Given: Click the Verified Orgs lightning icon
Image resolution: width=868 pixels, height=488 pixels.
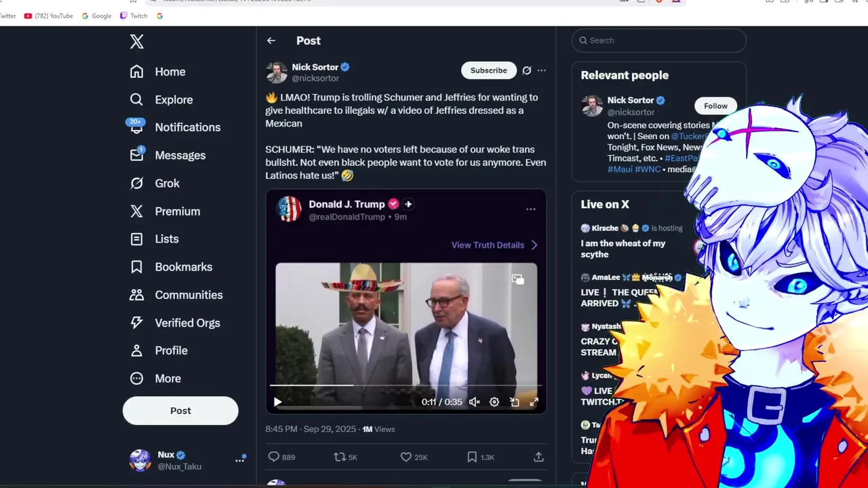Looking at the screenshot, I should [x=136, y=323].
